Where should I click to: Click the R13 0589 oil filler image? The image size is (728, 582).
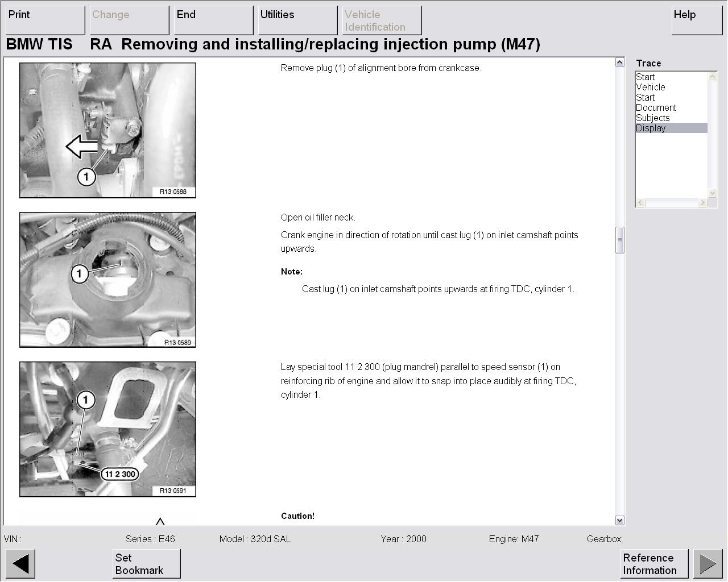click(107, 280)
